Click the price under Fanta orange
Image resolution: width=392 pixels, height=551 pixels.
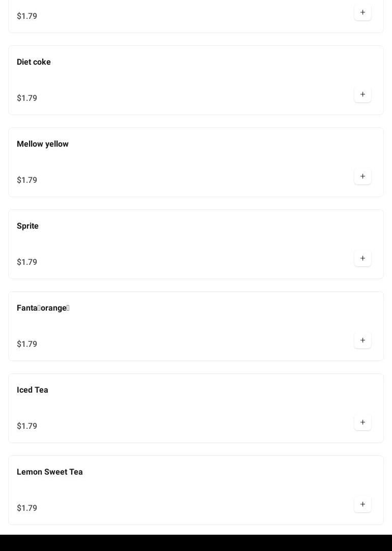[x=27, y=344]
